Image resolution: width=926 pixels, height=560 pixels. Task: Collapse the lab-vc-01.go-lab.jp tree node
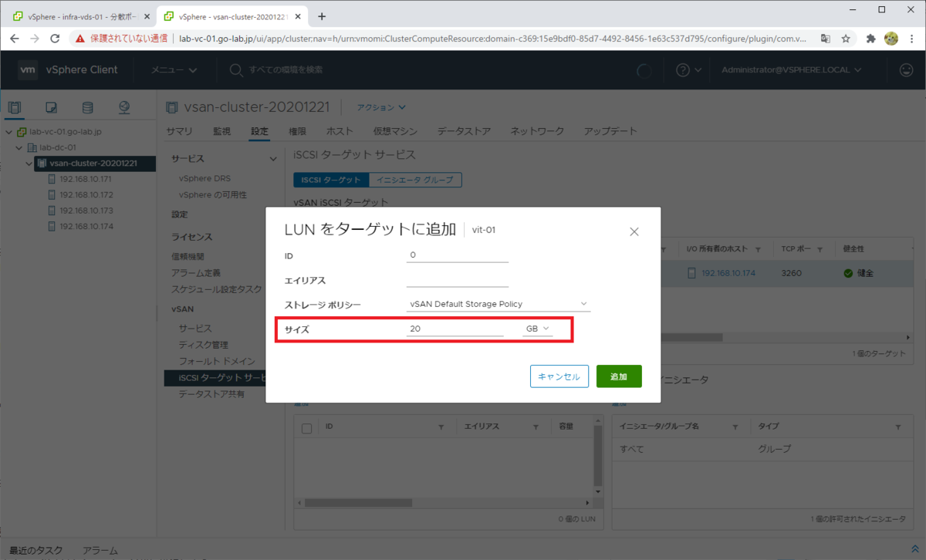click(x=8, y=132)
